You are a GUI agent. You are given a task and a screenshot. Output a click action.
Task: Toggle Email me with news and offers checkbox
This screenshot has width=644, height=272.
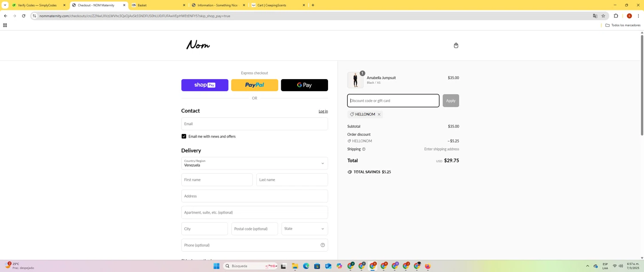[184, 136]
